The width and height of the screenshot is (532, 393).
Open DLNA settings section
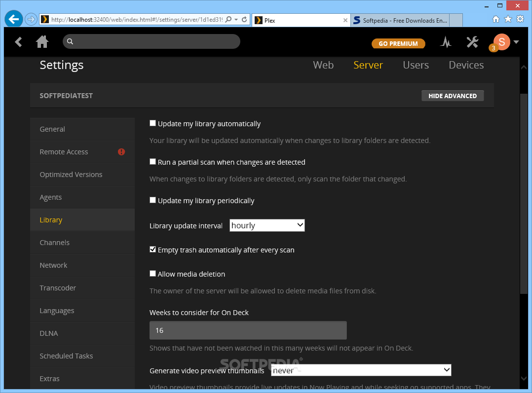click(82, 333)
